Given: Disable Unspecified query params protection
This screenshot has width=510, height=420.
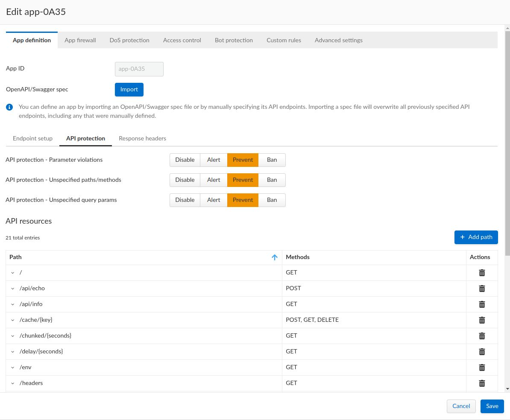Looking at the screenshot, I should pos(185,200).
